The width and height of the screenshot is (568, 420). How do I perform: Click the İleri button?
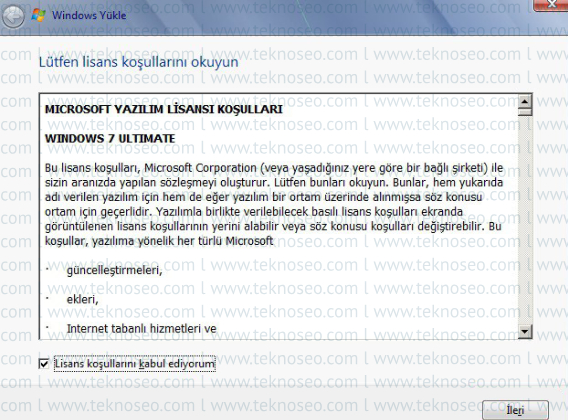coord(515,410)
